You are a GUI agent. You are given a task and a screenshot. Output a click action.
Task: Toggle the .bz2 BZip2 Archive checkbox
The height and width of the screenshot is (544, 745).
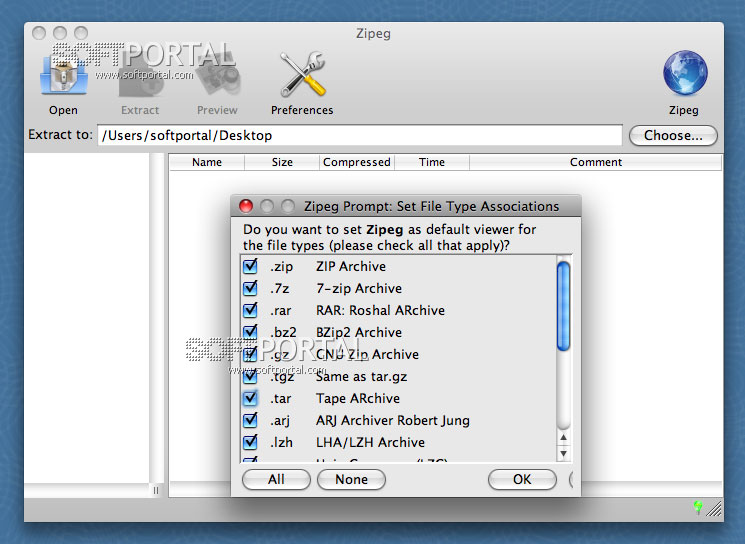[250, 332]
